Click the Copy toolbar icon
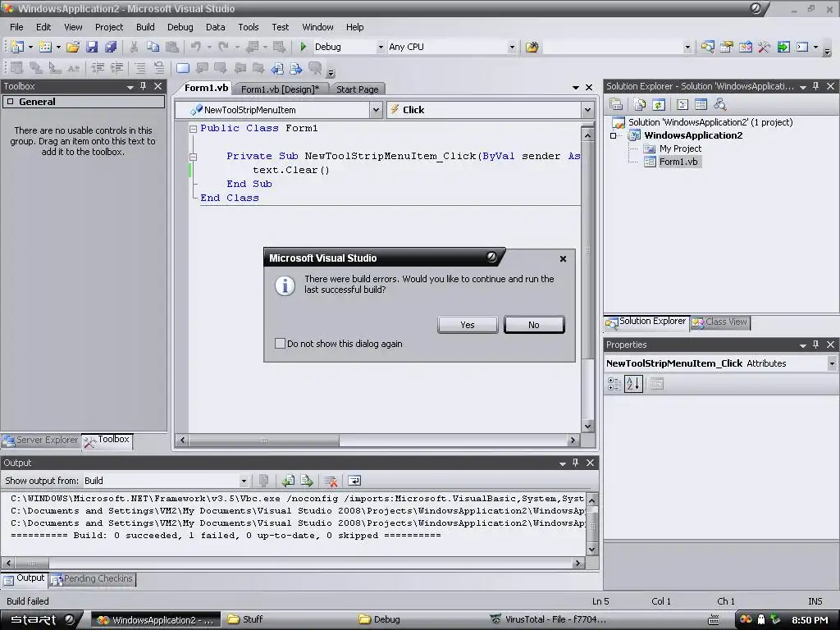This screenshot has height=630, width=840. pyautogui.click(x=153, y=47)
